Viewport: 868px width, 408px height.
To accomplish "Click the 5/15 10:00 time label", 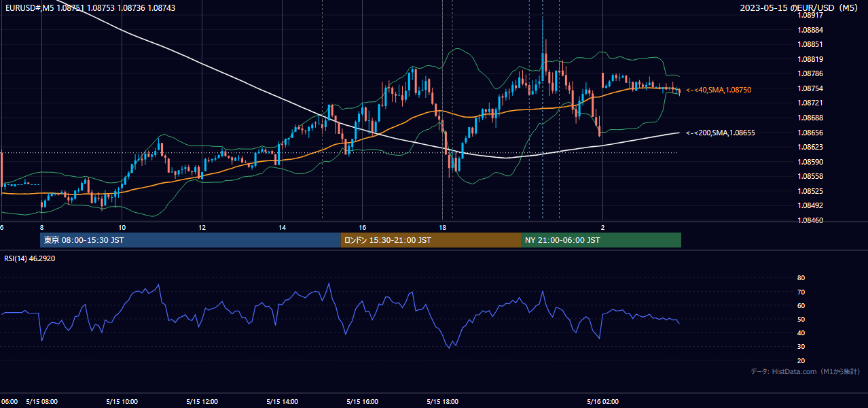I will coord(122,402).
